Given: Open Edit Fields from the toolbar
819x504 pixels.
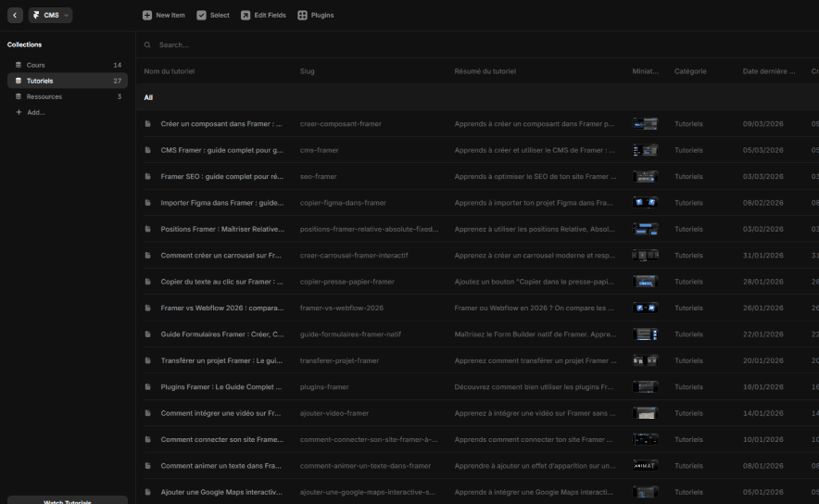Looking at the screenshot, I should point(263,15).
